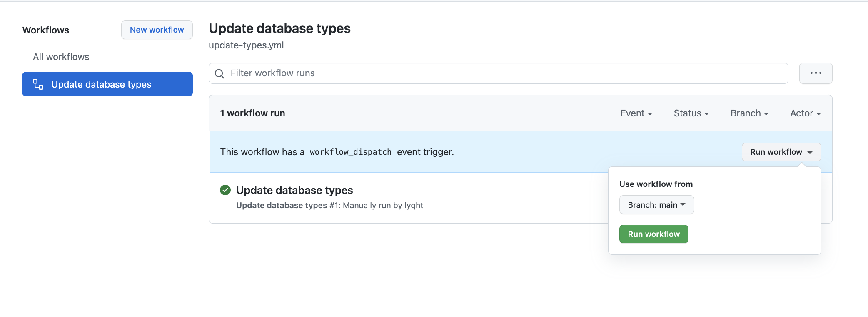Click the 1 workflow run count heading
This screenshot has width=868, height=317.
(252, 113)
